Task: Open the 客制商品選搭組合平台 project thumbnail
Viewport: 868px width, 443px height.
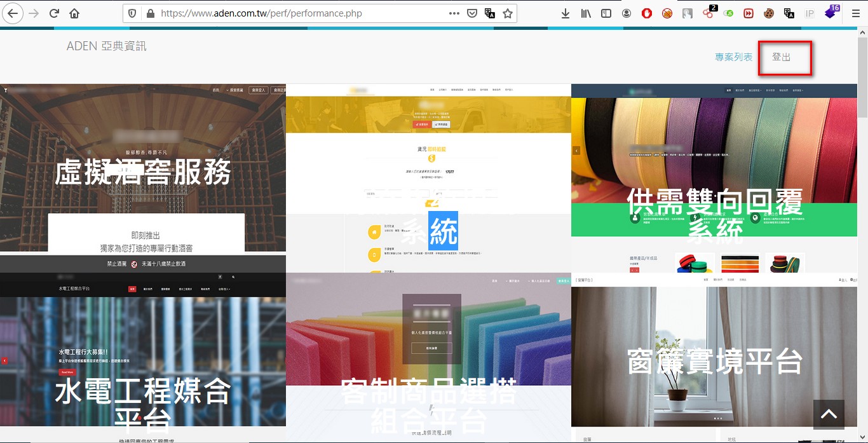Action: click(x=428, y=358)
